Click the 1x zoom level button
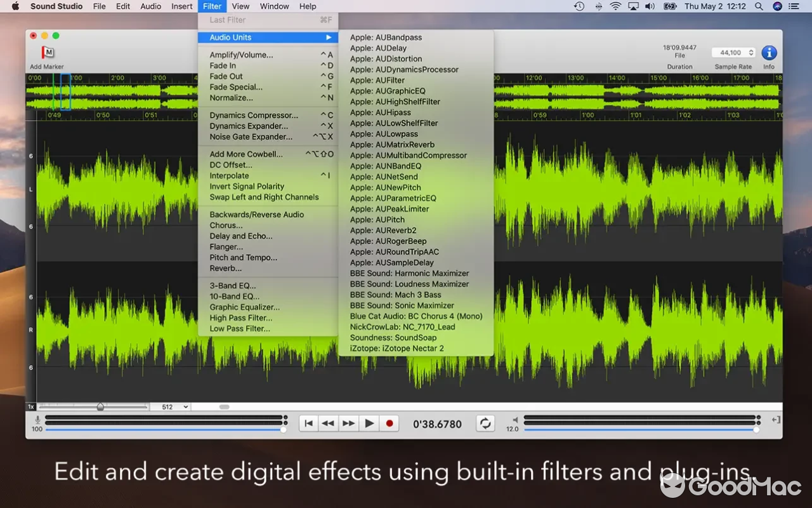The height and width of the screenshot is (508, 812). pyautogui.click(x=30, y=406)
